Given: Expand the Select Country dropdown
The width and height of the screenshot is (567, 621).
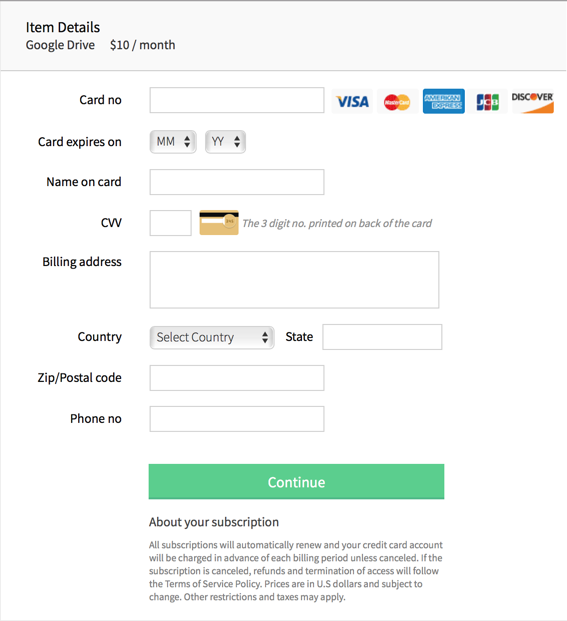Looking at the screenshot, I should tap(212, 337).
